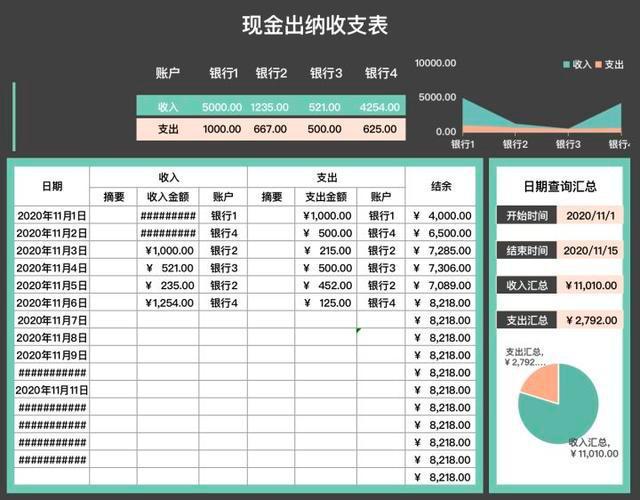Select the 收入汇总 value ¥11,010.00 cell

click(590, 285)
